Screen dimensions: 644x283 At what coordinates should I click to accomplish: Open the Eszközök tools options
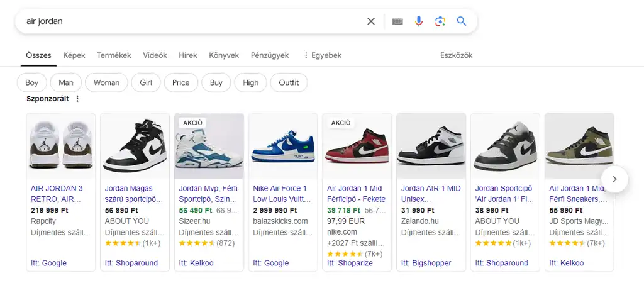click(x=457, y=55)
